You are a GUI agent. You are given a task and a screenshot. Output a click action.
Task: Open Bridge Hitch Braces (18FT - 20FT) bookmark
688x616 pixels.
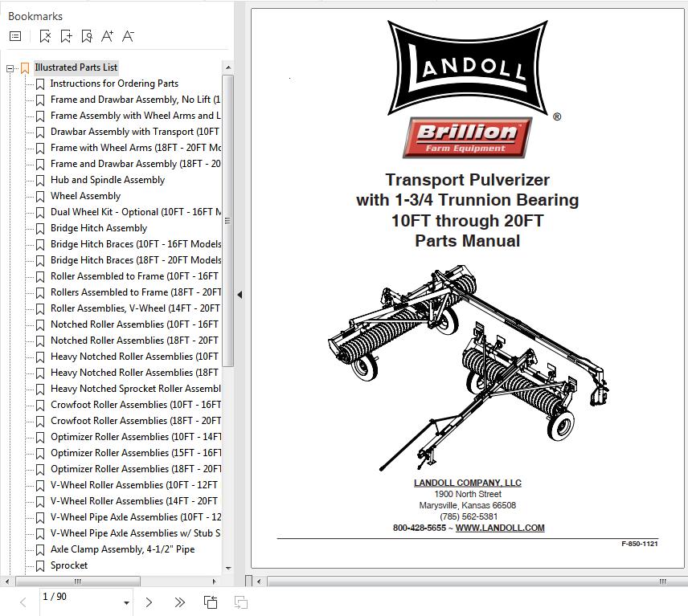click(135, 260)
